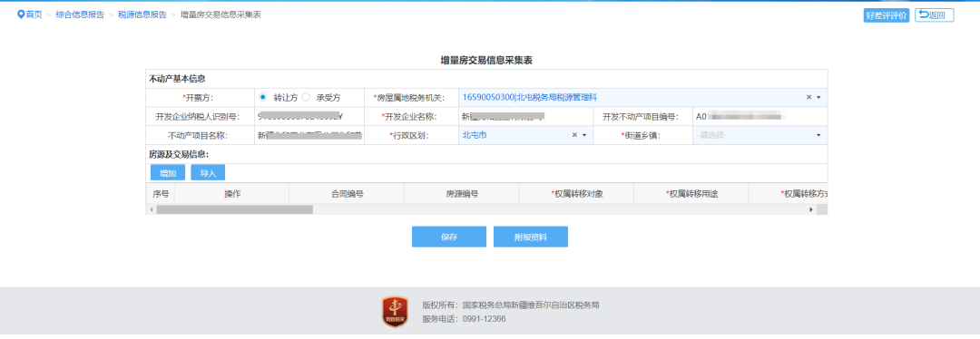Click 权属转移对象 column header
The height and width of the screenshot is (339, 980).
(576, 194)
